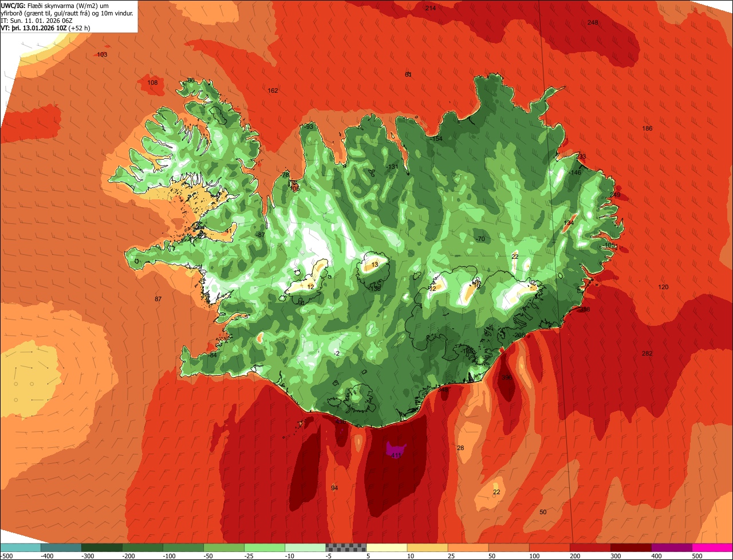
Task: Click the map value '50'
Action: tap(543, 512)
